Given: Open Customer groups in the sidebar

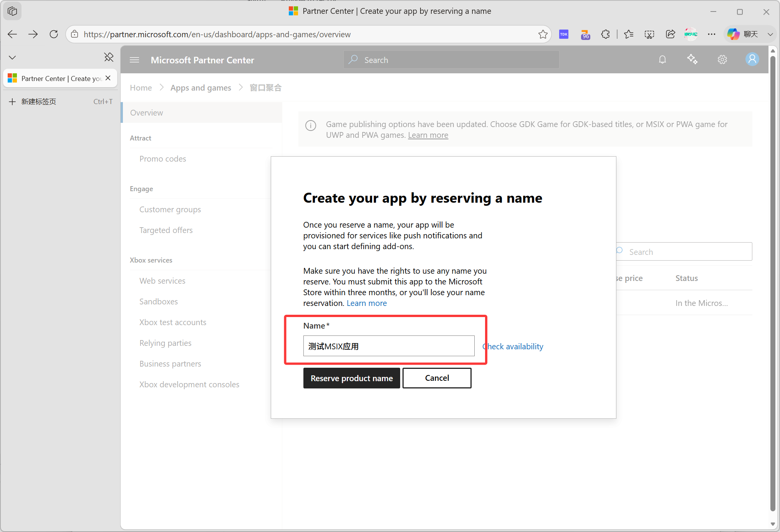Looking at the screenshot, I should coord(170,210).
